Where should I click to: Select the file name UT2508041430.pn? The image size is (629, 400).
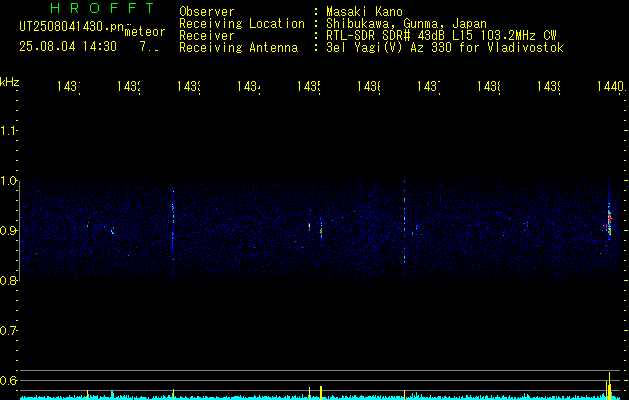coord(71,27)
